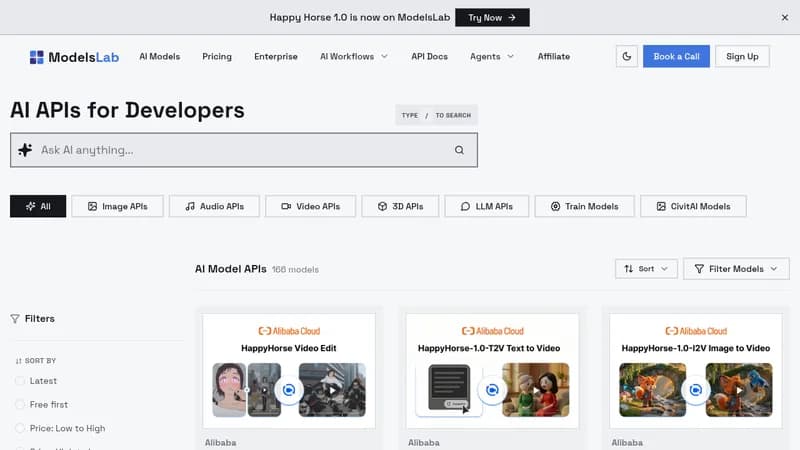Play HappyHorse Video Edit output preview
Image resolution: width=800 pixels, height=450 pixels.
[x=332, y=390]
